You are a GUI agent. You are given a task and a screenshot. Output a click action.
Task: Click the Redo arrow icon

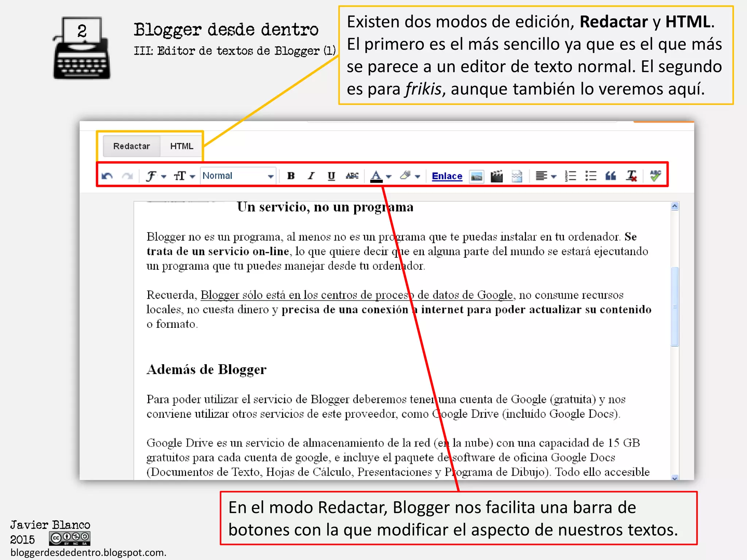127,176
